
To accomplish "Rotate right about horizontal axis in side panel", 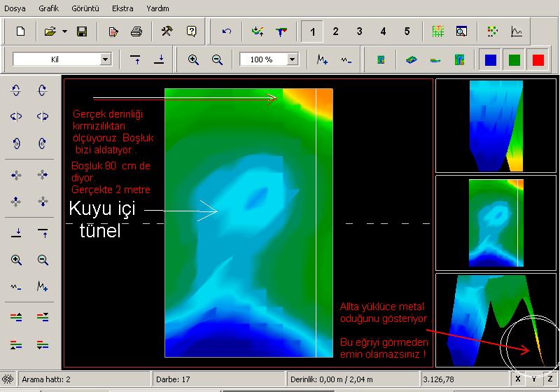I will coord(42,90).
